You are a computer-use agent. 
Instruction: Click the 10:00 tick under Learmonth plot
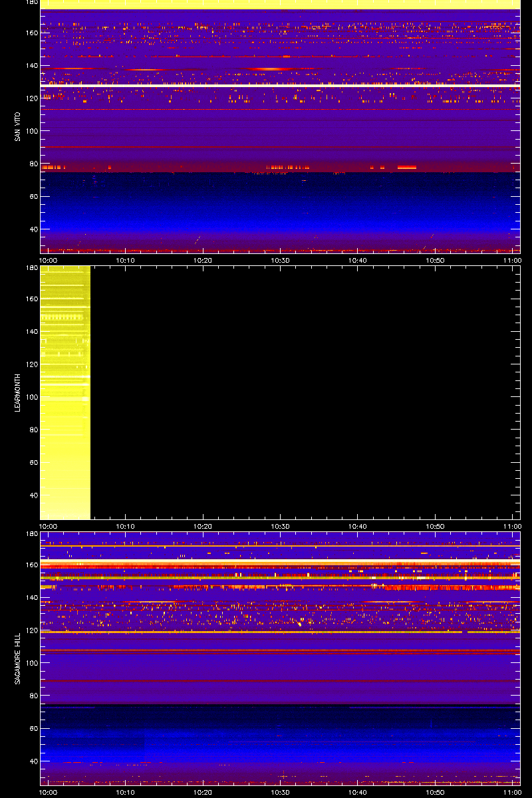49,526
